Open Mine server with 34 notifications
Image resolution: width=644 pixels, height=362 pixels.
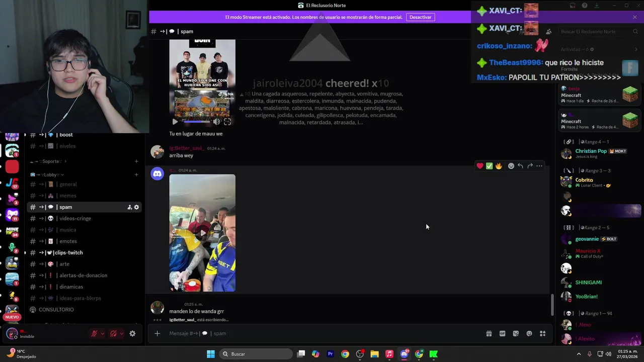12,231
